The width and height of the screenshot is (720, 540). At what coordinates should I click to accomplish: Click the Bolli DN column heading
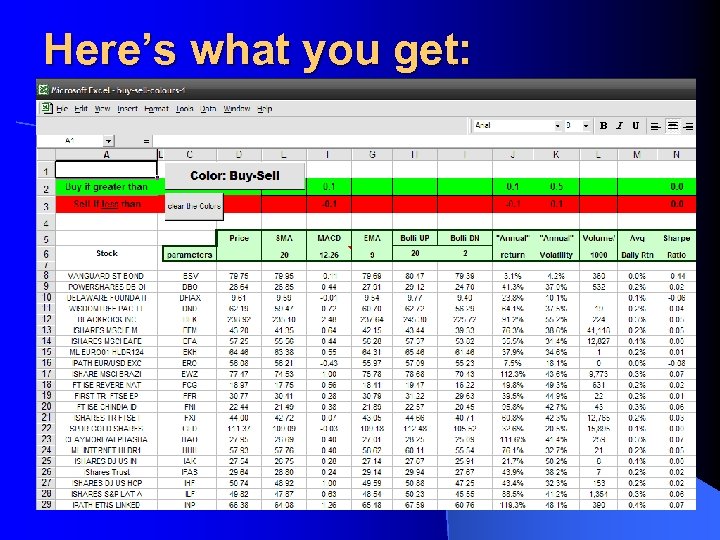pos(465,238)
